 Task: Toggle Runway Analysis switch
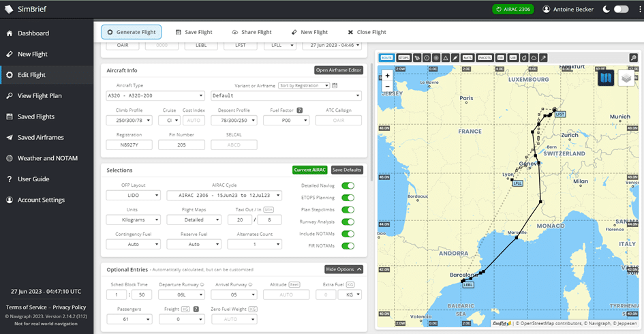(x=348, y=222)
